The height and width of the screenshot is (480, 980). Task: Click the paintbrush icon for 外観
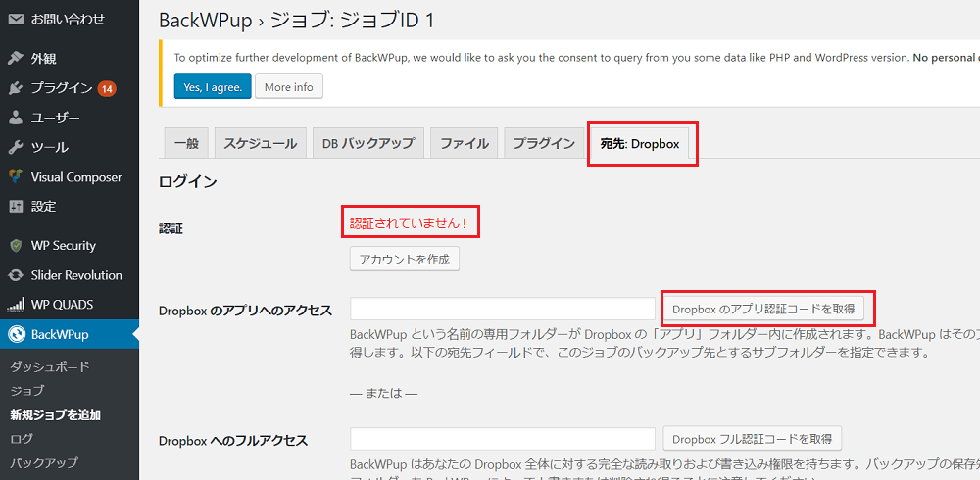16,58
